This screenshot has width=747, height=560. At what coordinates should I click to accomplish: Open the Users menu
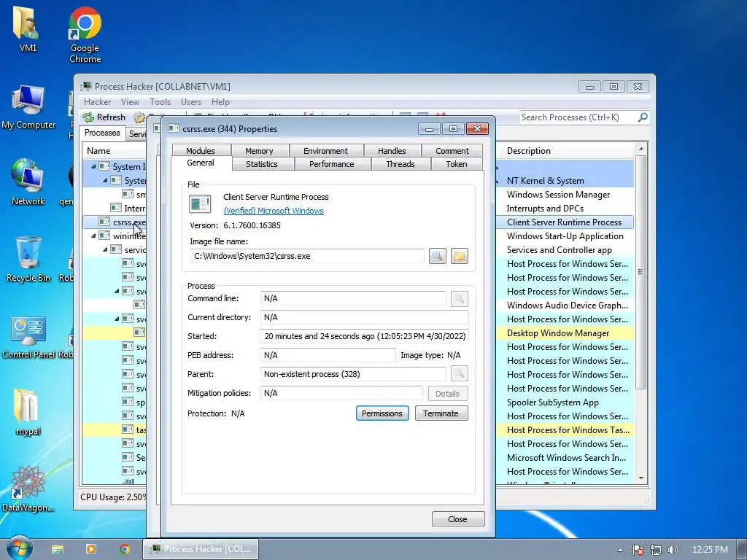pos(191,102)
